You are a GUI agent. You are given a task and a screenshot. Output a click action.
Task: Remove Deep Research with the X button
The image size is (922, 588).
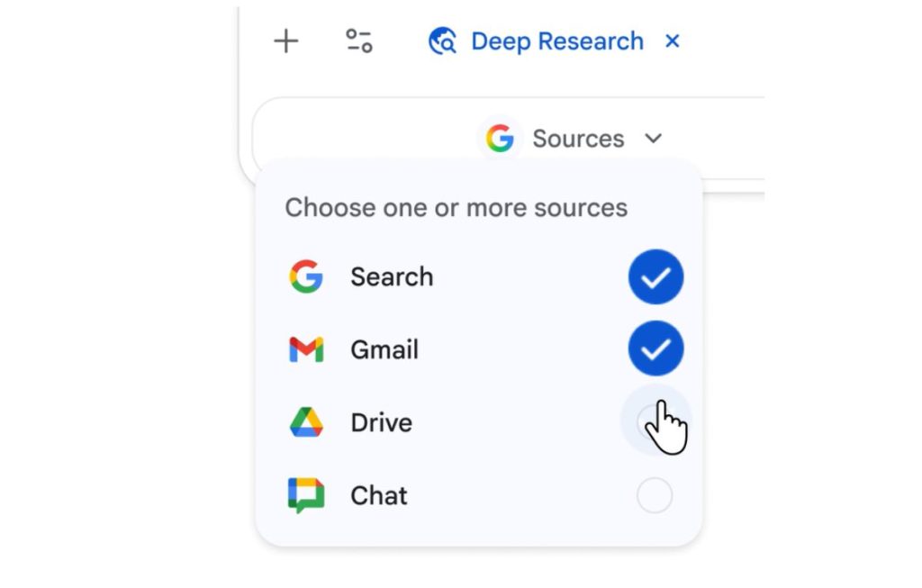(673, 41)
